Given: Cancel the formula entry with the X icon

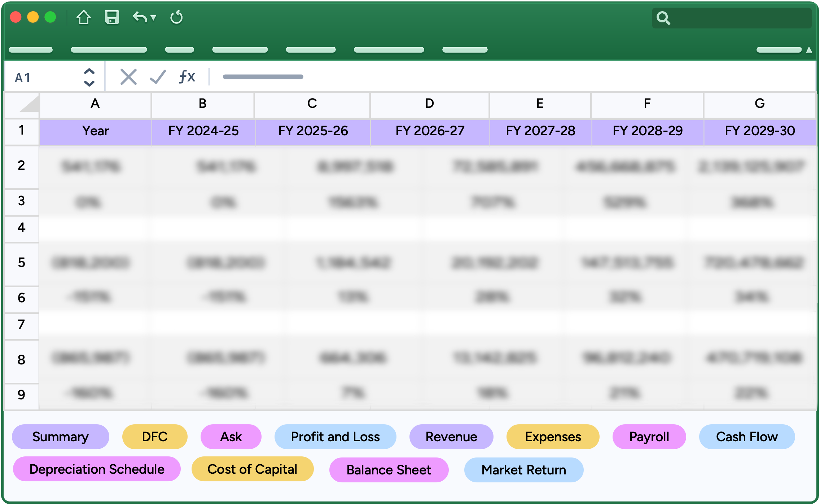Looking at the screenshot, I should point(128,77).
